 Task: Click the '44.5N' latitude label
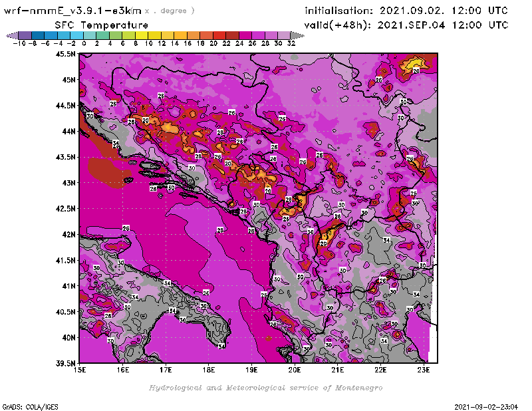65,106
